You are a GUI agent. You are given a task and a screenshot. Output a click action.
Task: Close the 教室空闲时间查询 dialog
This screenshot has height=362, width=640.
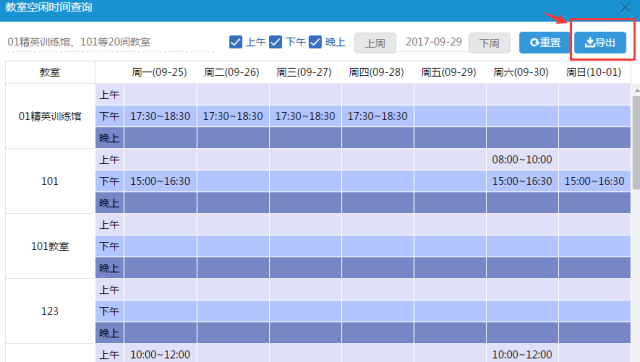(625, 8)
